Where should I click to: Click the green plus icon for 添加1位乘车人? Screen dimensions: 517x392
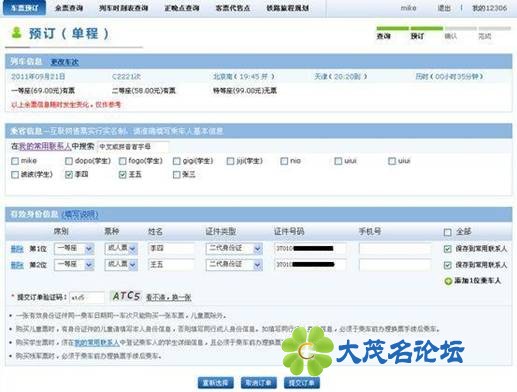(448, 281)
